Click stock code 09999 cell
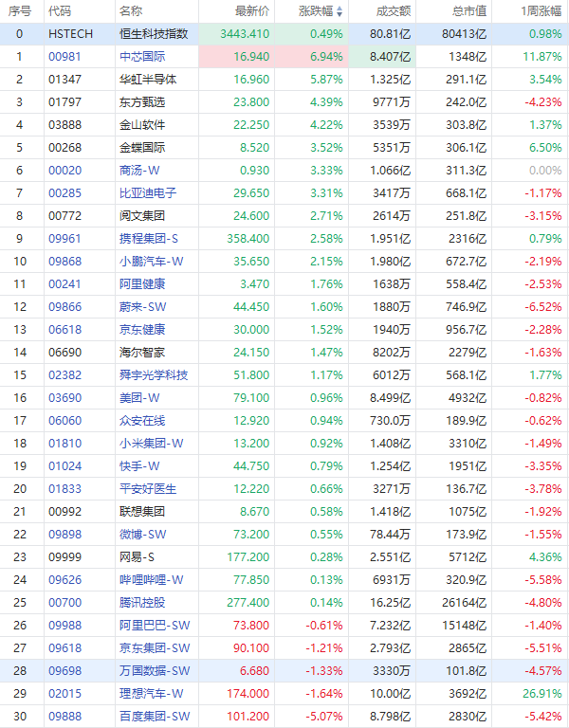The width and height of the screenshot is (569, 728). tap(64, 557)
